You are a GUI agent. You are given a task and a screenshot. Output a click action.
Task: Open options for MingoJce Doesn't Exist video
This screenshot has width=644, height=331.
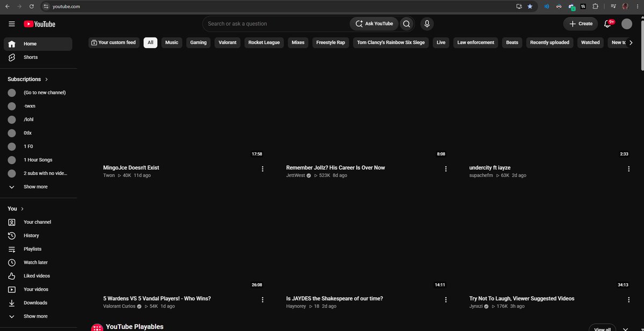[x=262, y=169]
